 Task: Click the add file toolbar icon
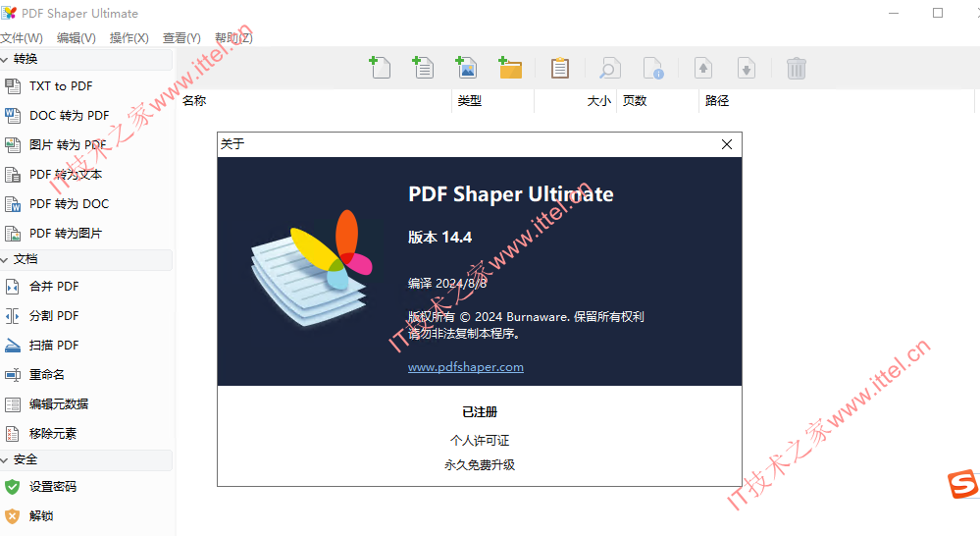click(x=380, y=68)
